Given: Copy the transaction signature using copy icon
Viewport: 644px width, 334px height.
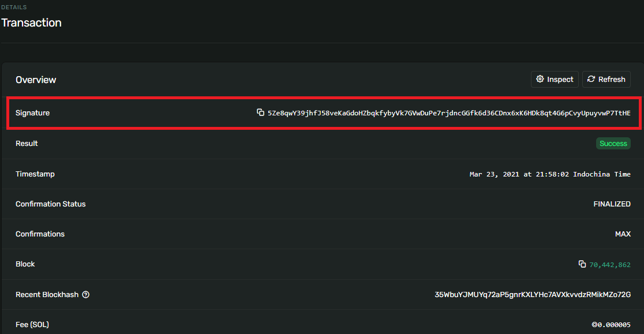Looking at the screenshot, I should pyautogui.click(x=260, y=112).
